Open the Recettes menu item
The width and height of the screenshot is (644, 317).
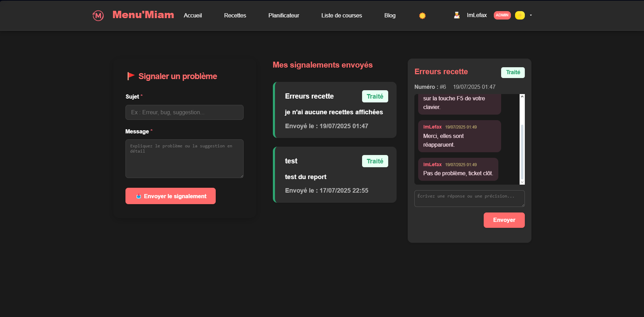(x=235, y=15)
